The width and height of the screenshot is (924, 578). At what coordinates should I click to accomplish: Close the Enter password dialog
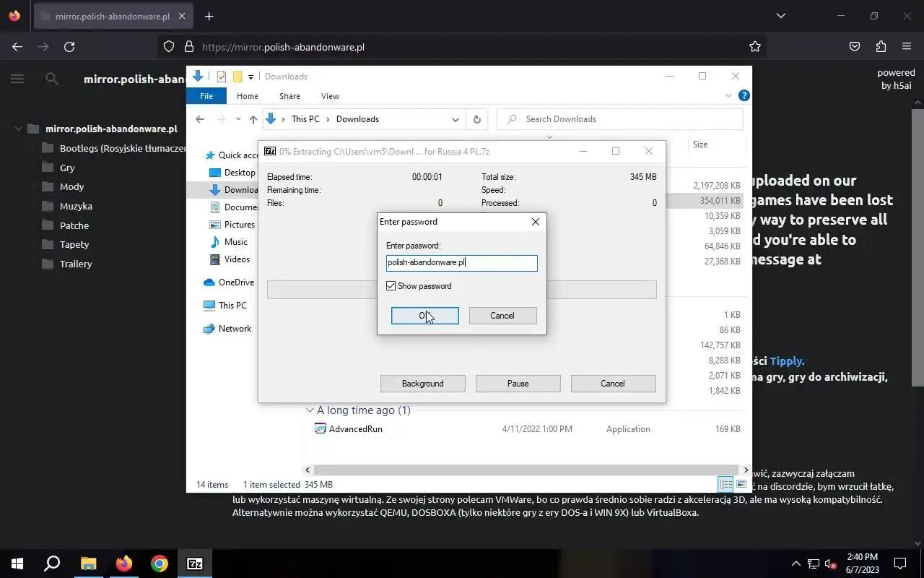click(x=535, y=222)
